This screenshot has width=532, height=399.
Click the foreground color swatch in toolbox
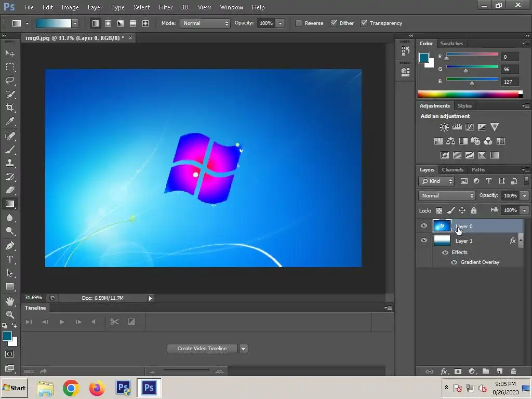(x=7, y=336)
